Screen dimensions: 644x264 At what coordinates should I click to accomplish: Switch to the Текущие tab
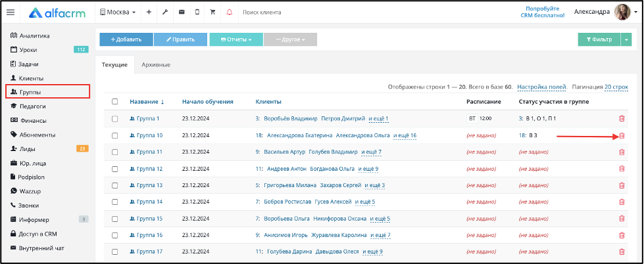(x=114, y=65)
